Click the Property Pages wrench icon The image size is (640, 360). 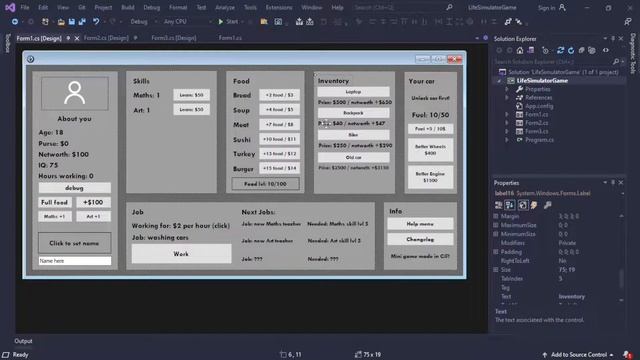click(x=548, y=205)
